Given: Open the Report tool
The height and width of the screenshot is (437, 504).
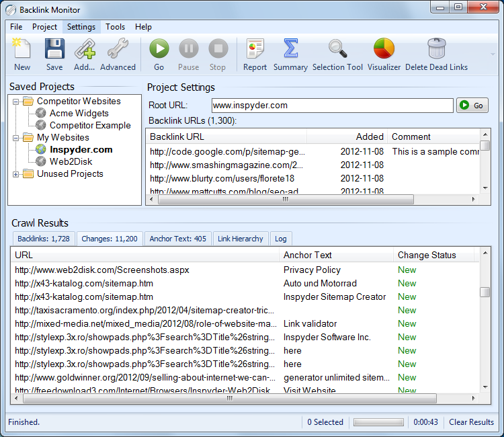Looking at the screenshot, I should (255, 54).
